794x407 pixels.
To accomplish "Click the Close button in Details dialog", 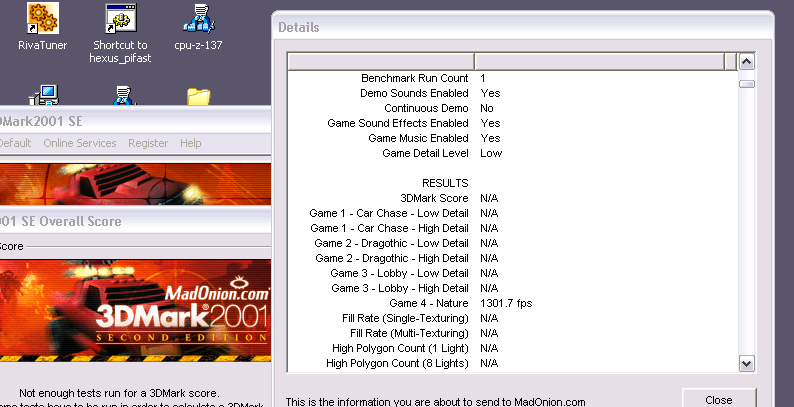I will point(719,399).
